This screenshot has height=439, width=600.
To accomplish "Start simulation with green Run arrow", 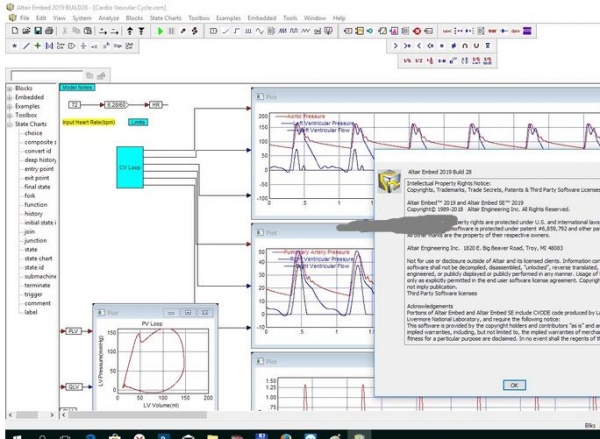I will tap(160, 31).
